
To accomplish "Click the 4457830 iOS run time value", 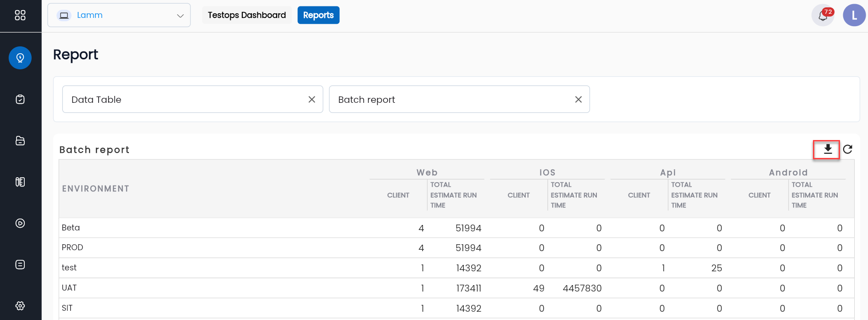I will (582, 288).
